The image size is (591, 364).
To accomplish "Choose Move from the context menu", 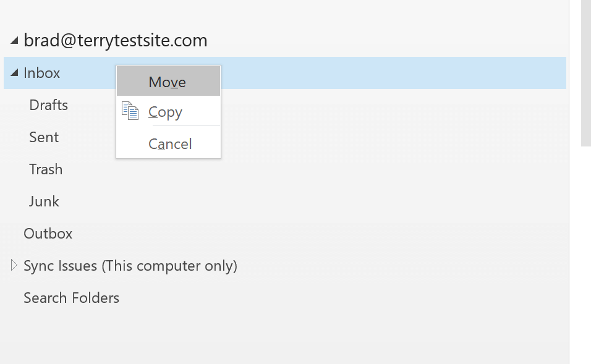I will tap(168, 82).
